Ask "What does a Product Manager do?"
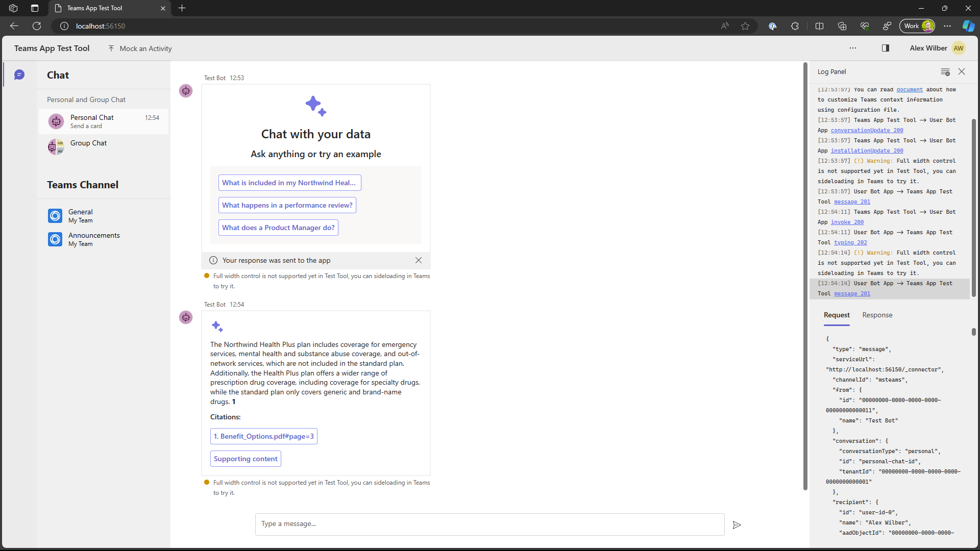The image size is (980, 551). pos(278,228)
